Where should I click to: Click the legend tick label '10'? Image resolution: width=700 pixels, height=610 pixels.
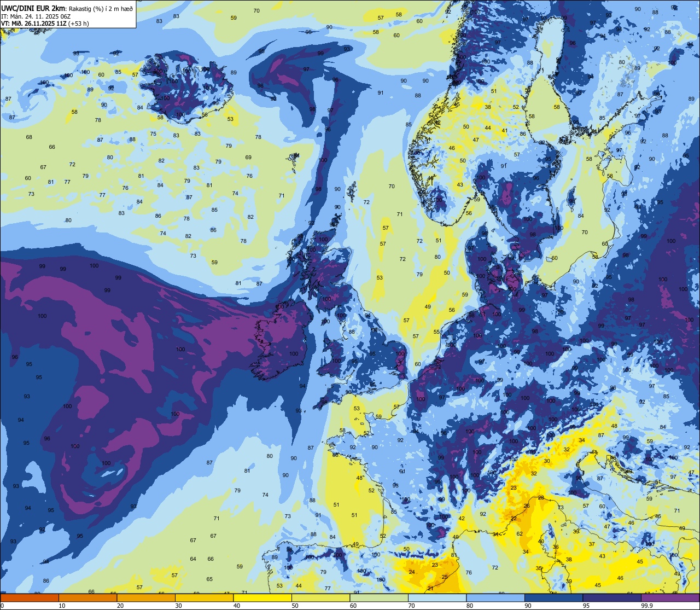(x=62, y=605)
